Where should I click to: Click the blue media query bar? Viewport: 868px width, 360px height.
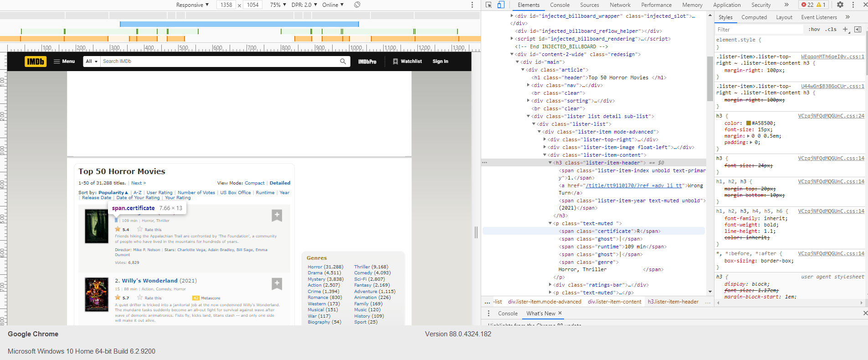[x=239, y=24]
